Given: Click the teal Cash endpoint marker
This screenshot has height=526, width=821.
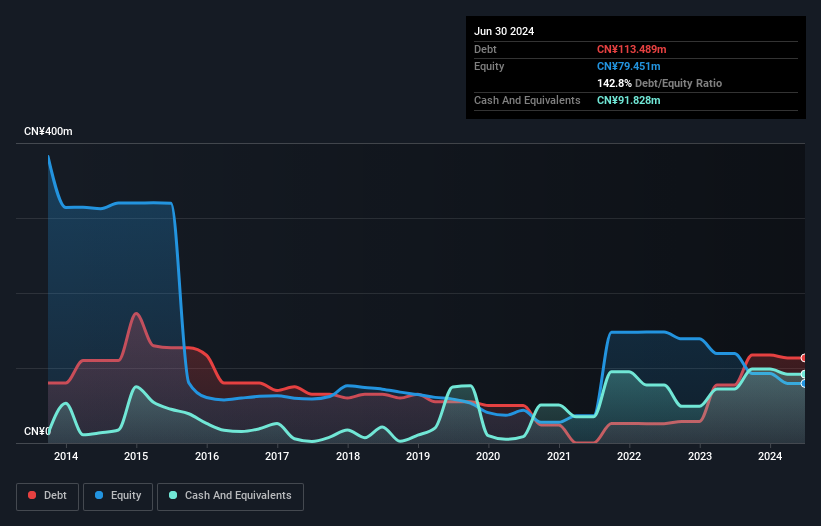Looking at the screenshot, I should point(804,374).
